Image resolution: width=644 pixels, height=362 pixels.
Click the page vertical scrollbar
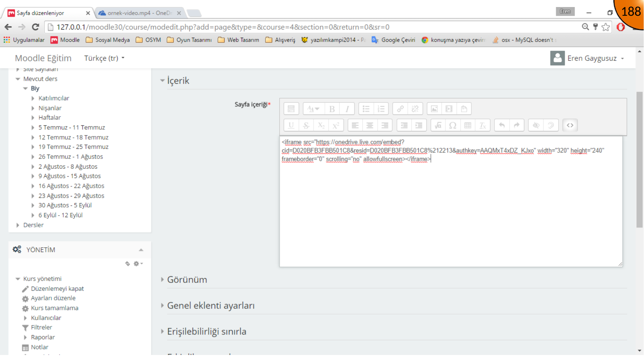coord(639,160)
